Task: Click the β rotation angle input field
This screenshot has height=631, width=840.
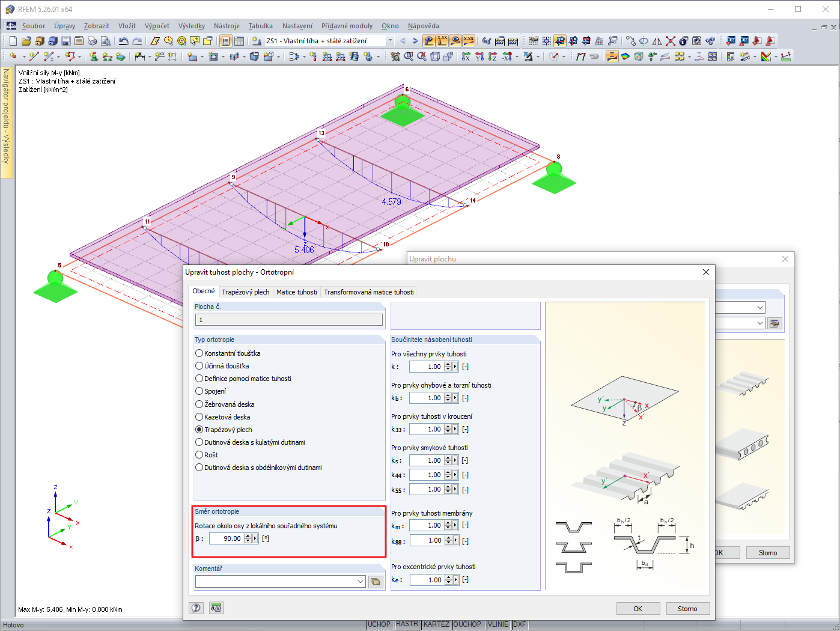Action: [x=226, y=538]
